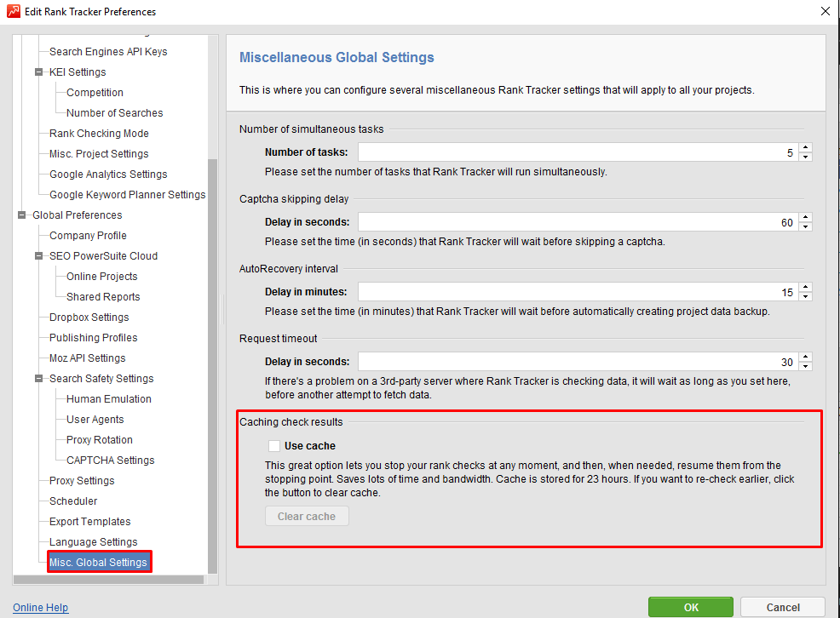Image resolution: width=840 pixels, height=618 pixels.
Task: Collapse the Global Preferences tree node
Action: (x=21, y=215)
